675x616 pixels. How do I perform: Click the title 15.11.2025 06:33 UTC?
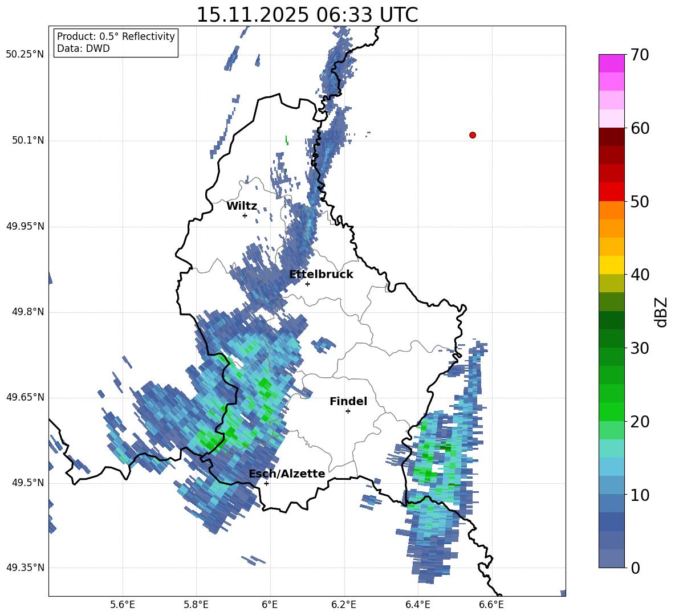pos(307,15)
